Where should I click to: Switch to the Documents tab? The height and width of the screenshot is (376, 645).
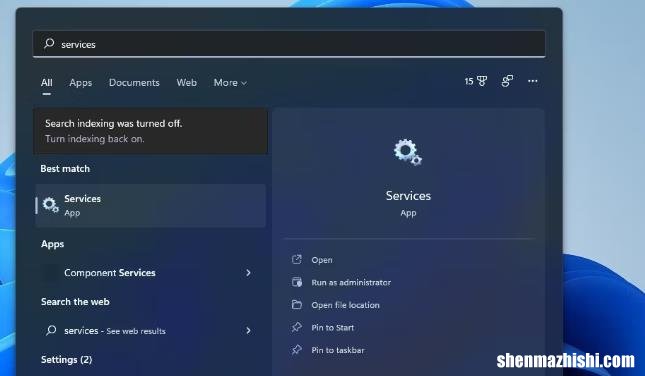pyautogui.click(x=134, y=83)
